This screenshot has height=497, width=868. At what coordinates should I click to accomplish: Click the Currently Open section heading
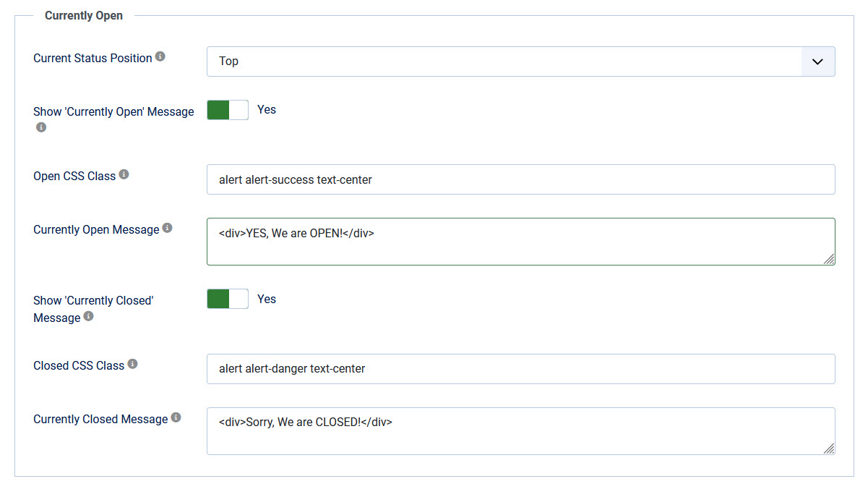click(x=84, y=15)
